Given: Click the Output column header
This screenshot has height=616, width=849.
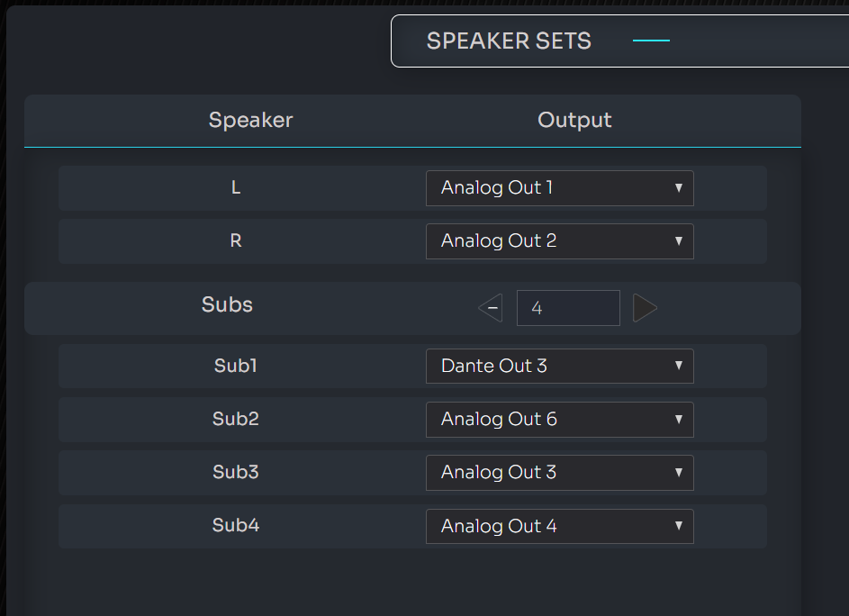Looking at the screenshot, I should point(574,120).
